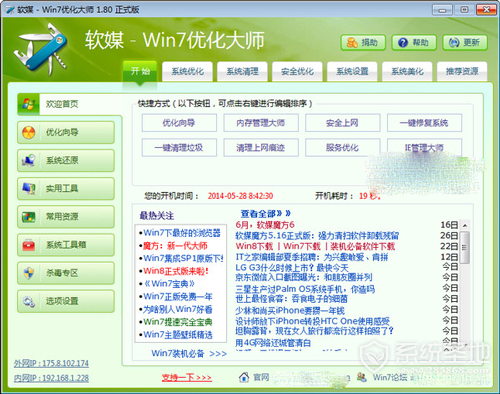Screen dimensions: 500x394
Task: Click the coins icon on 捐助
Action: (x=352, y=43)
